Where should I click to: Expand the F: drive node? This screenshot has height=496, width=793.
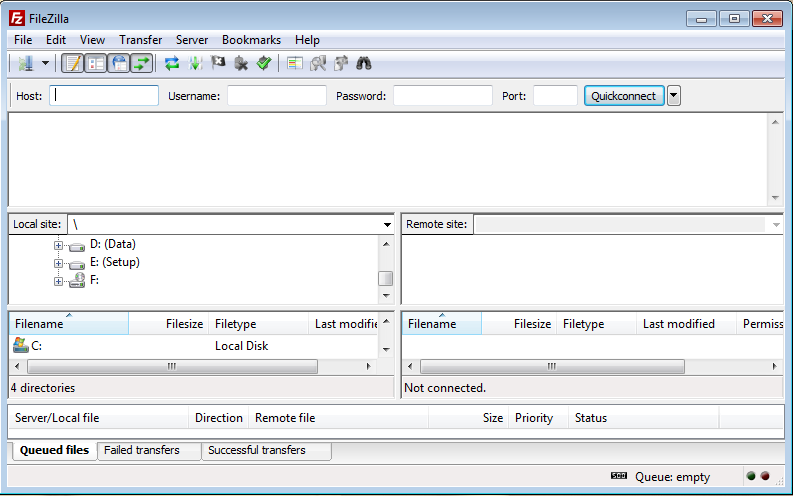click(58, 281)
